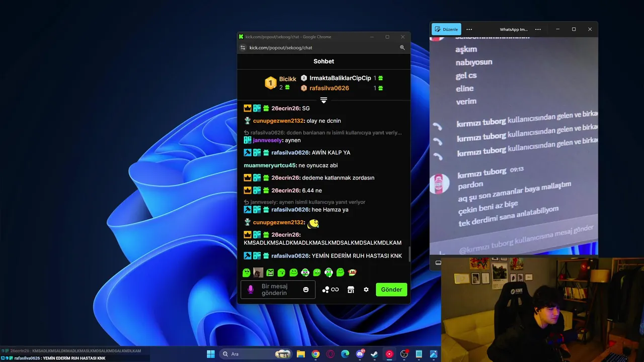644x362 pixels.
Task: Open Steam from taskbar
Action: coord(374,354)
